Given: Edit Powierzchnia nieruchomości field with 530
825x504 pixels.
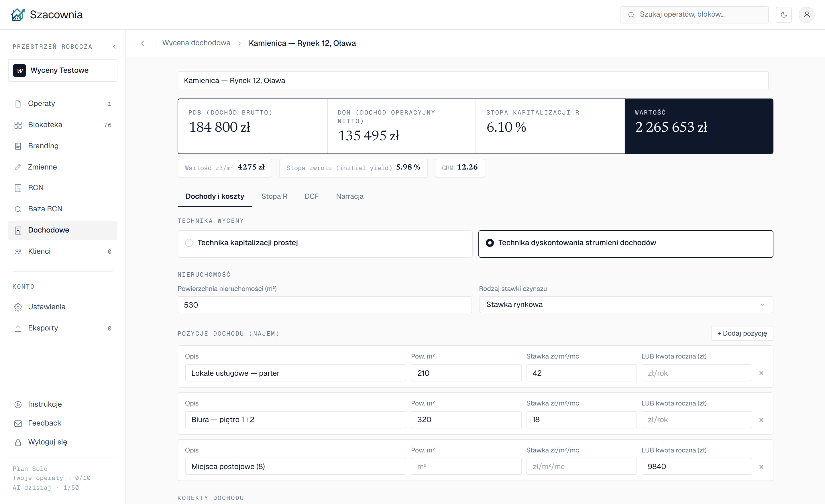Looking at the screenshot, I should (325, 304).
